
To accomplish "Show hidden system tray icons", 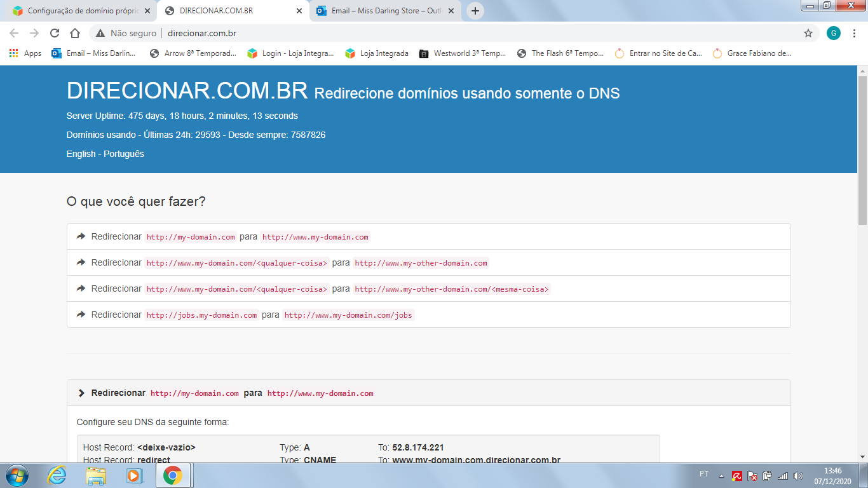I will (721, 475).
